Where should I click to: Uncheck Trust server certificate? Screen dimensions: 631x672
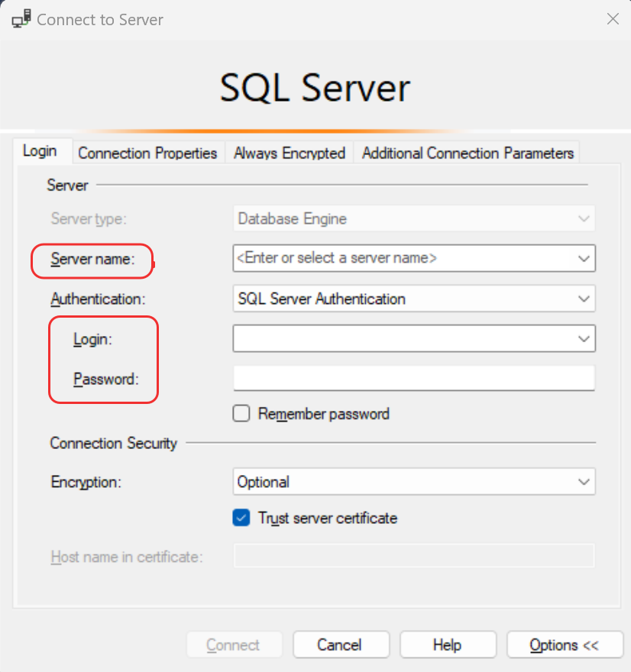coord(241,518)
